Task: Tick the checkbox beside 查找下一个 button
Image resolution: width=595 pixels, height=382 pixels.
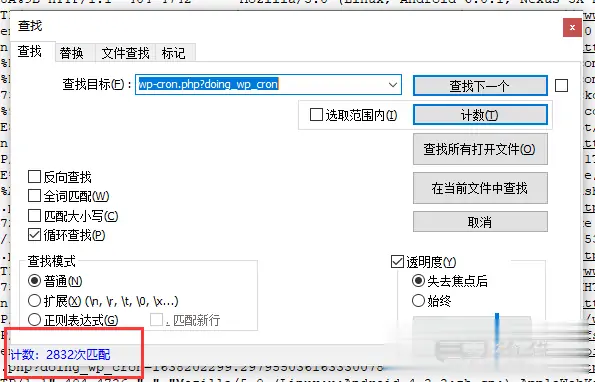Action: [x=561, y=86]
